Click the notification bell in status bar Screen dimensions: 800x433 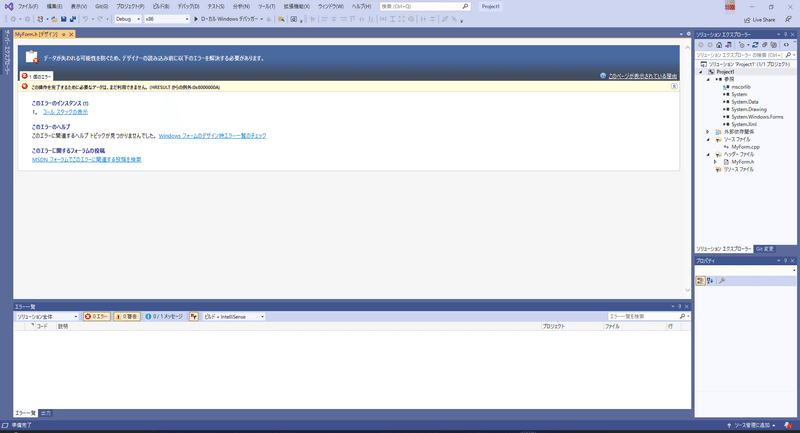tap(788, 425)
